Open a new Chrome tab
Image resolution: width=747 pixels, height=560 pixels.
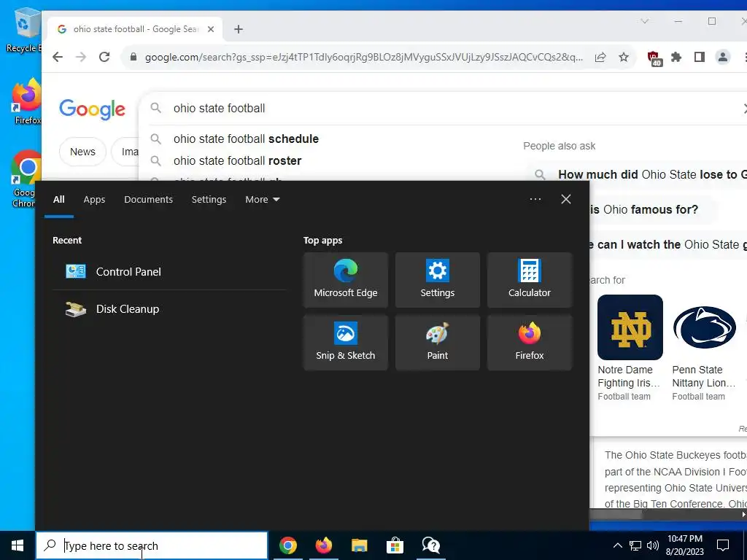(x=239, y=29)
